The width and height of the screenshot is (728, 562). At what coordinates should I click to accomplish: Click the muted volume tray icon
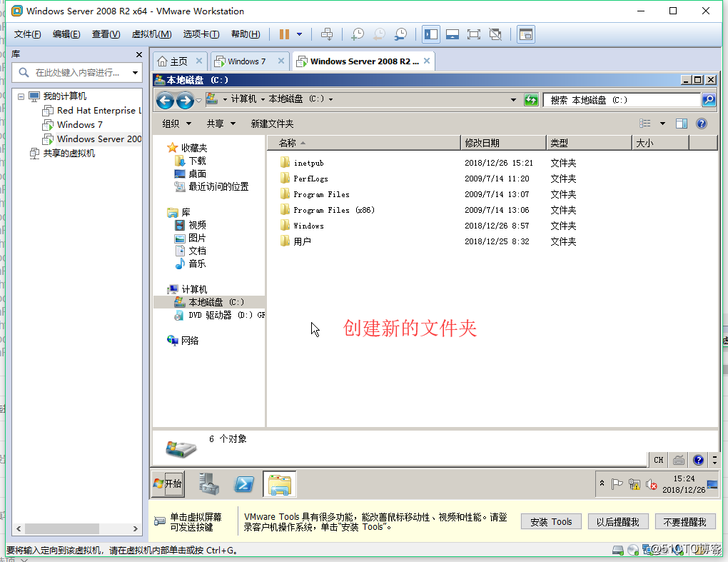pos(651,484)
